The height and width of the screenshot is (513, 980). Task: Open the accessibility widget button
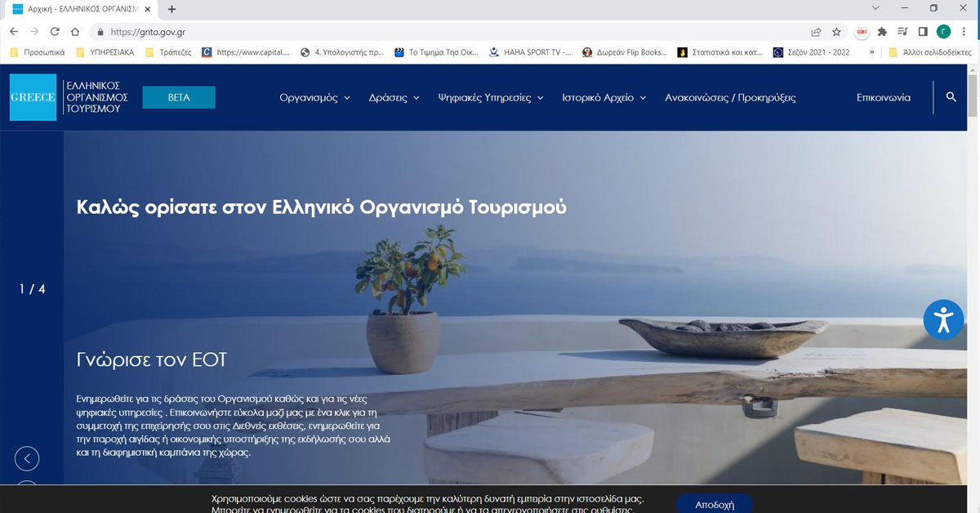point(944,319)
